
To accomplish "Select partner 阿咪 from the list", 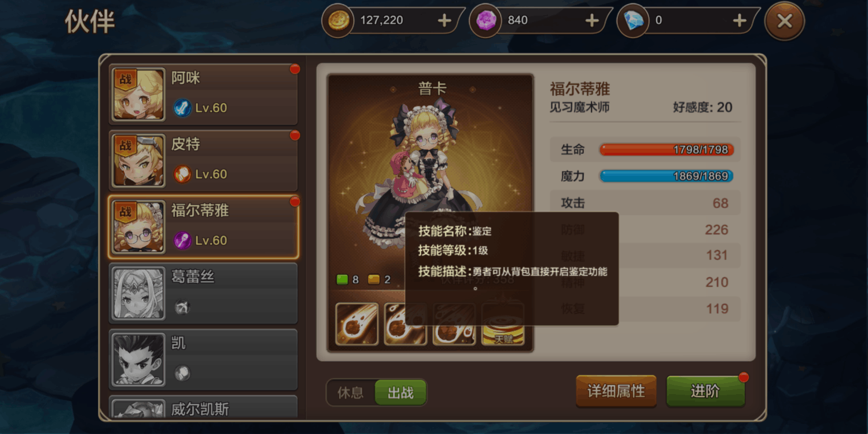I will tap(203, 94).
